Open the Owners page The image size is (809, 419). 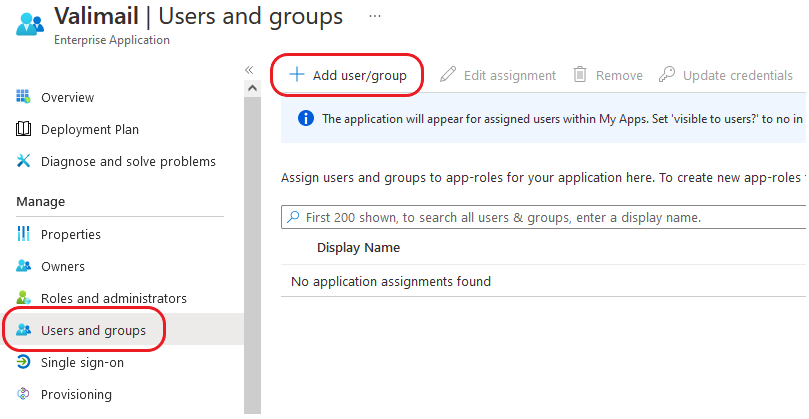tap(63, 267)
